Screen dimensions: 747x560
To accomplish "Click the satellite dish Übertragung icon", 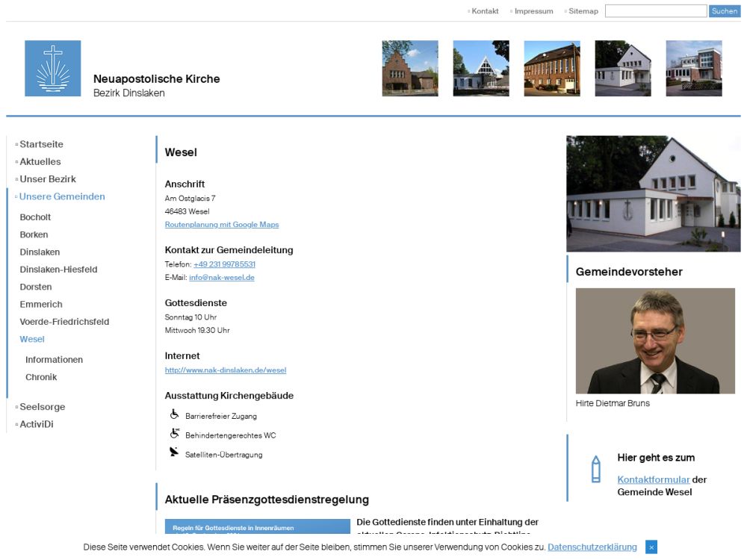I will [174, 452].
